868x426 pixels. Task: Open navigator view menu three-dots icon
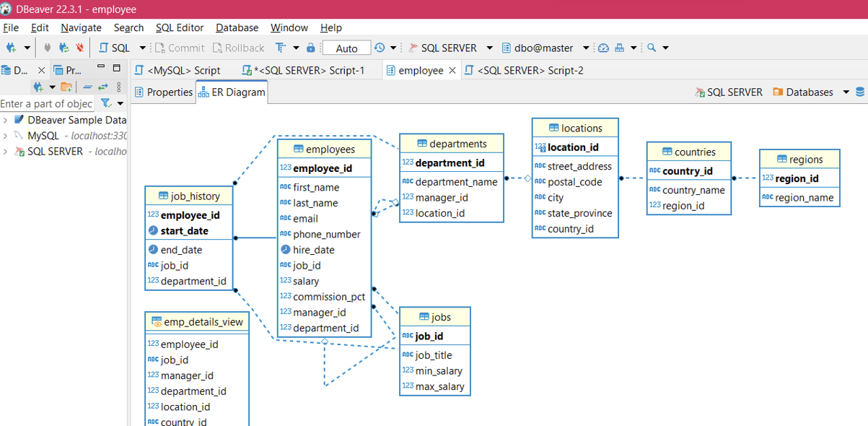coord(120,87)
